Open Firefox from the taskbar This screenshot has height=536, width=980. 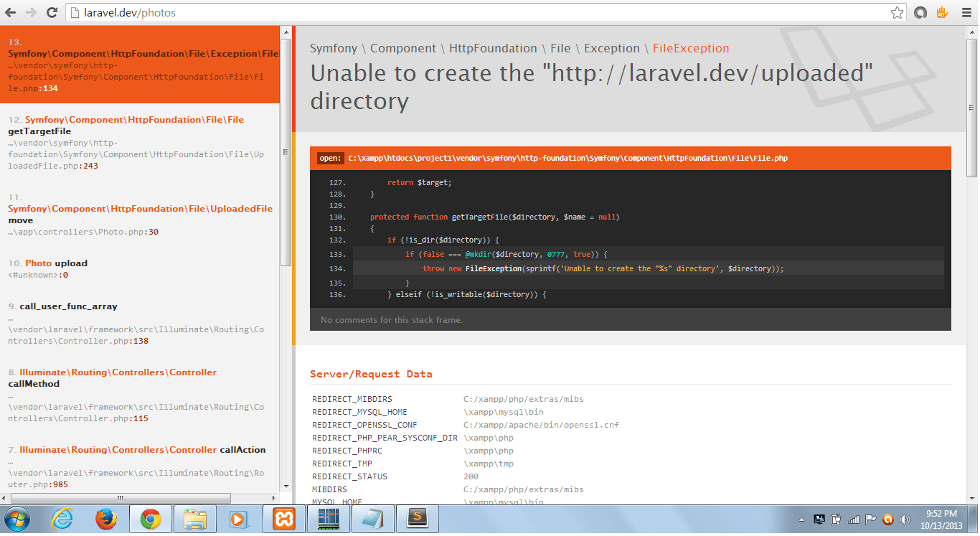[x=106, y=518]
